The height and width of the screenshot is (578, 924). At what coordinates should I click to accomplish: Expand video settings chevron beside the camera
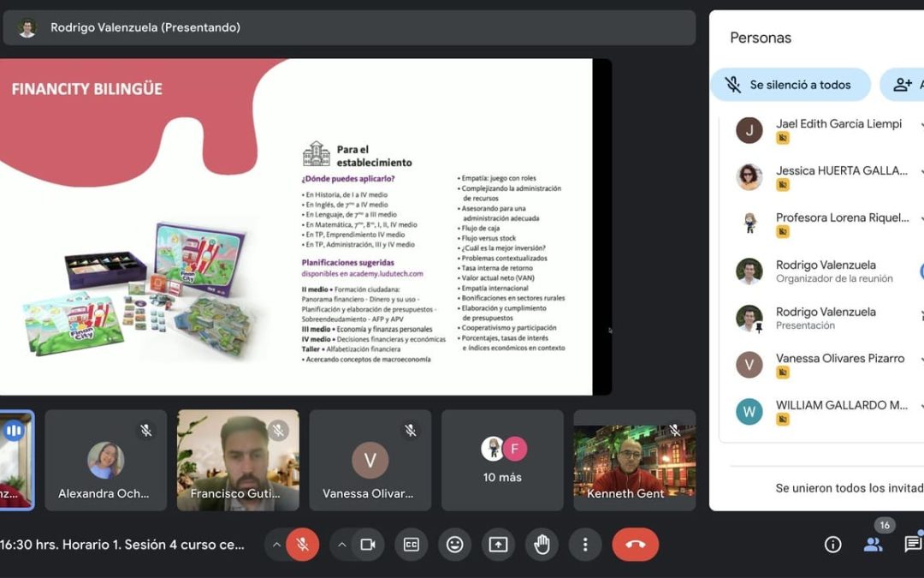(x=341, y=545)
